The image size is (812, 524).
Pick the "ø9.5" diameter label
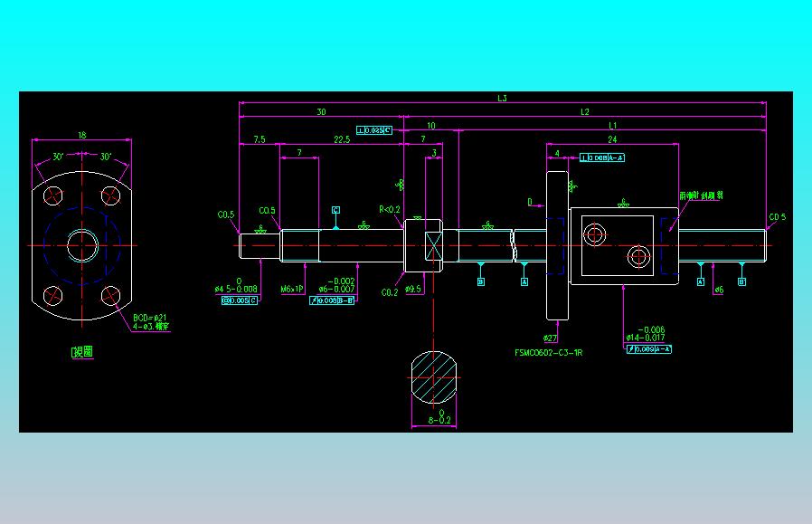[412, 290]
